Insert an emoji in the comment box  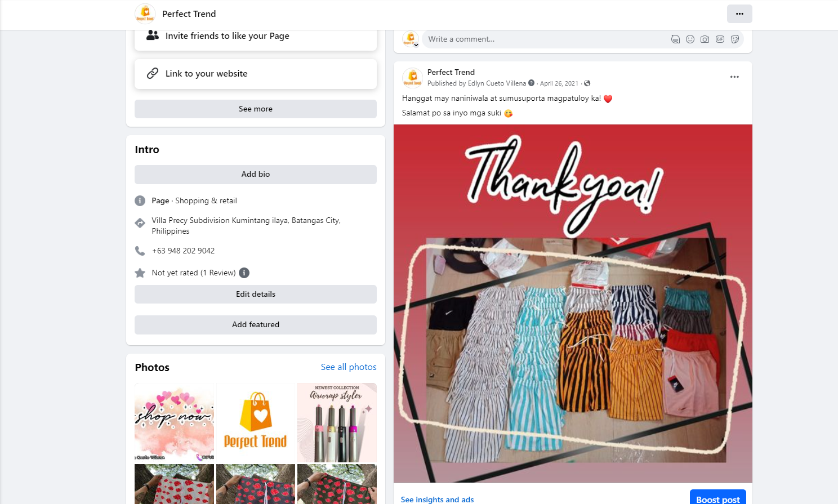pyautogui.click(x=690, y=39)
